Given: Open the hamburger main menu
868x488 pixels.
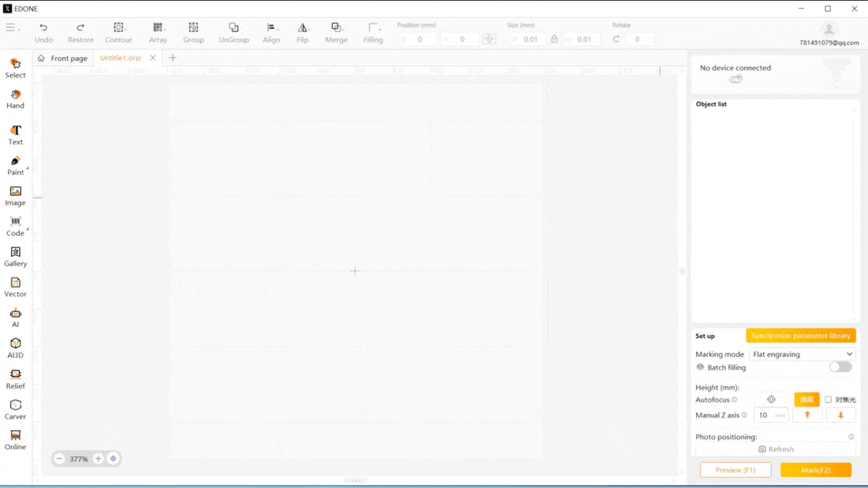Looking at the screenshot, I should [12, 28].
